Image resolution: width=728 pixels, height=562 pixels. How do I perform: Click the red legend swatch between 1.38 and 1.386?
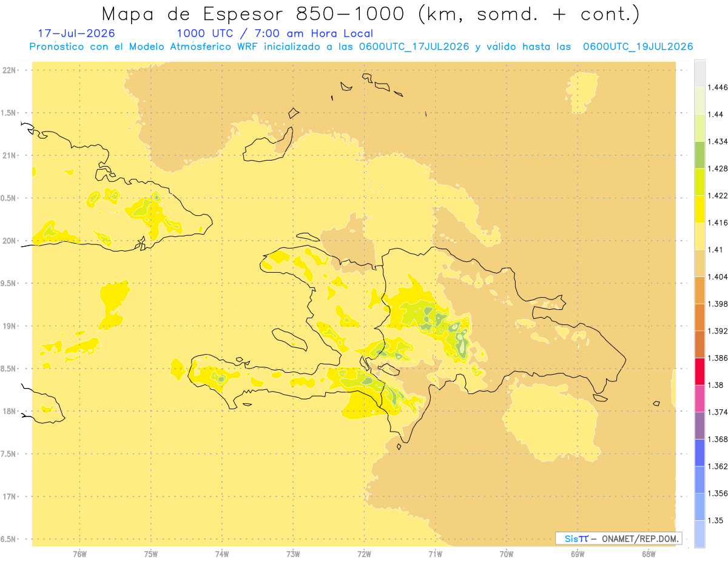click(699, 371)
